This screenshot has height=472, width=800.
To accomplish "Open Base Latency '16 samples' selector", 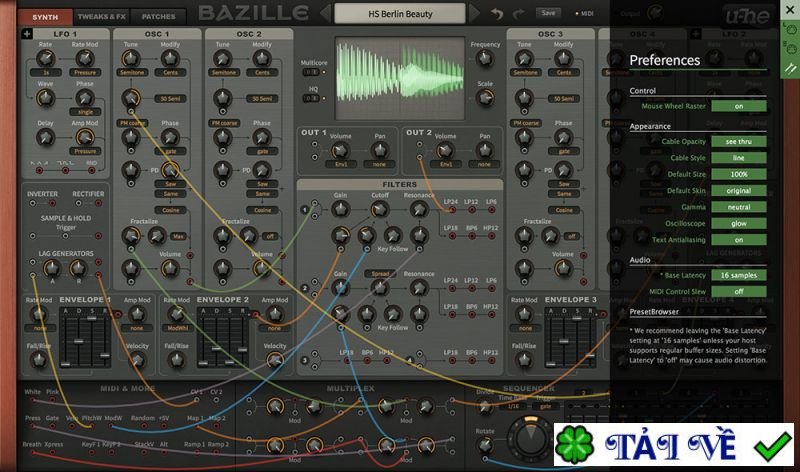I will tap(739, 275).
